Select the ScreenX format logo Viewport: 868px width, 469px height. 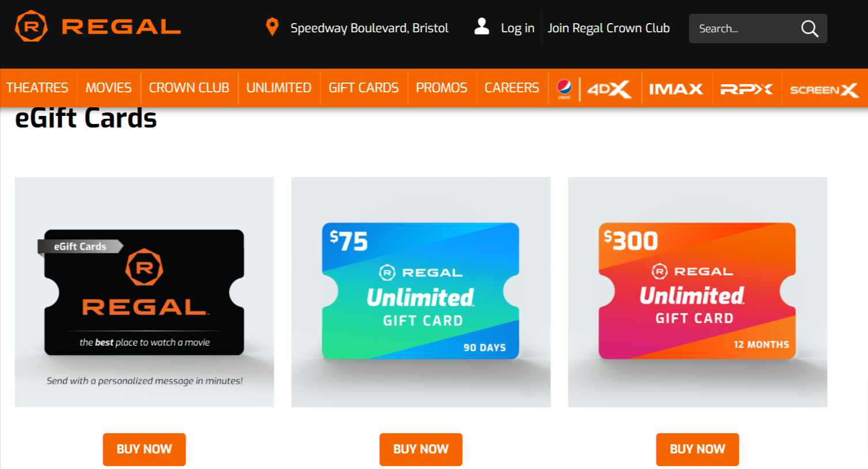point(824,89)
